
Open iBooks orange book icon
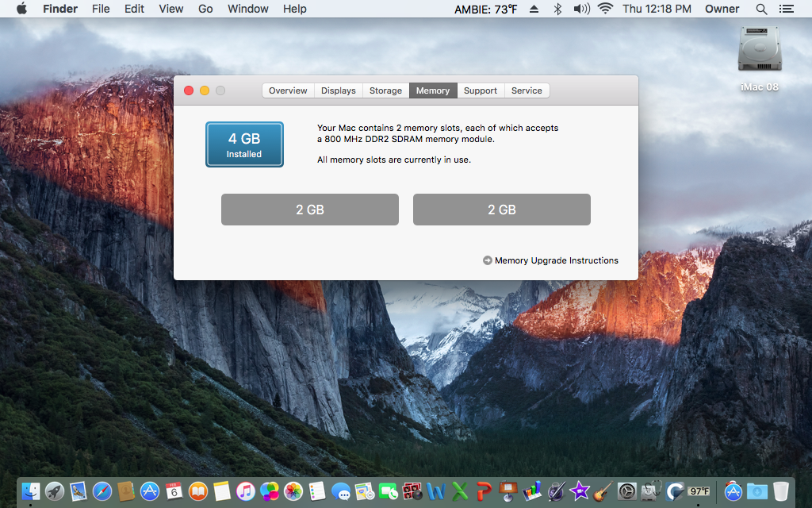click(197, 491)
